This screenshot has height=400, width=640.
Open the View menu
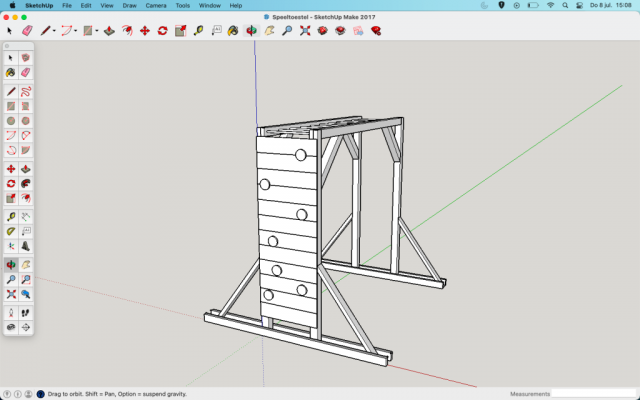coord(107,6)
